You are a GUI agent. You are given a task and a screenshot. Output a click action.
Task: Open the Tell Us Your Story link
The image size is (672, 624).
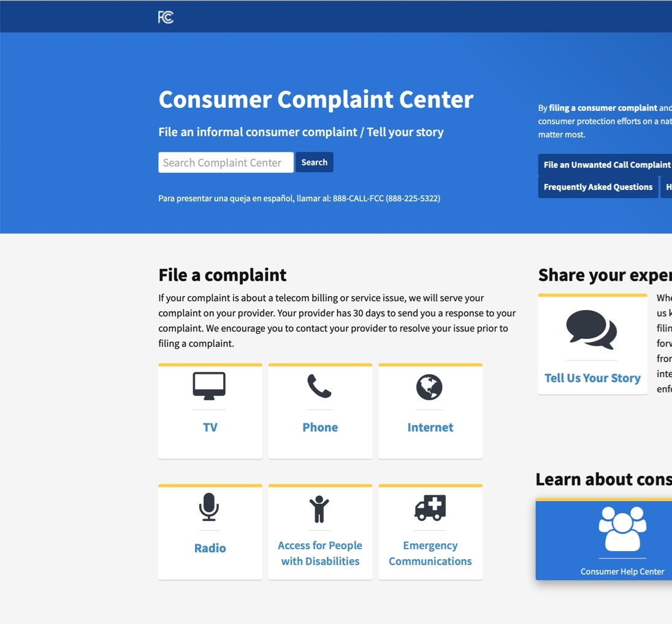[593, 378]
